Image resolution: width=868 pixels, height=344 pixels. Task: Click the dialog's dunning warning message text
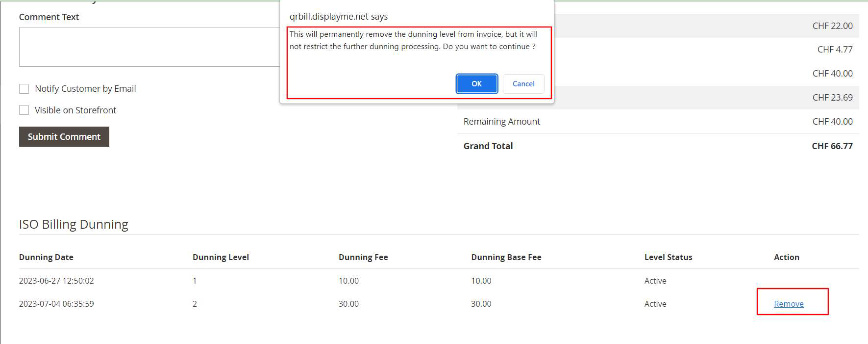pyautogui.click(x=413, y=40)
